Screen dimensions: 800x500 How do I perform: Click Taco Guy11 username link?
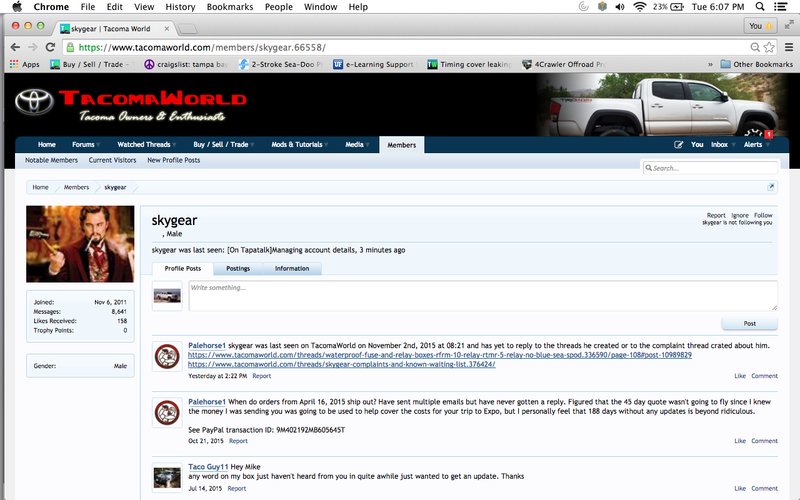point(208,467)
